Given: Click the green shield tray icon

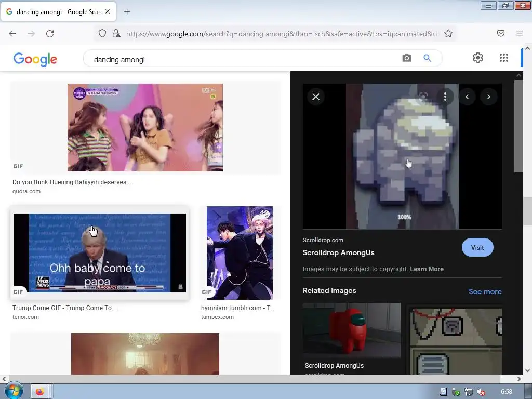Looking at the screenshot, I should click(x=456, y=392).
